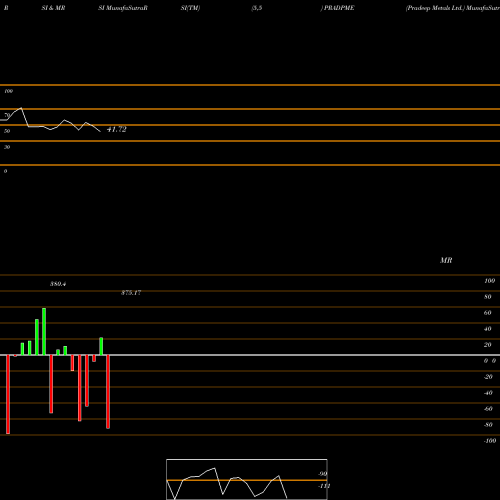Screen dimensions: 500x500
Task: Click the -100 label on MR axis
Action: 490,441
